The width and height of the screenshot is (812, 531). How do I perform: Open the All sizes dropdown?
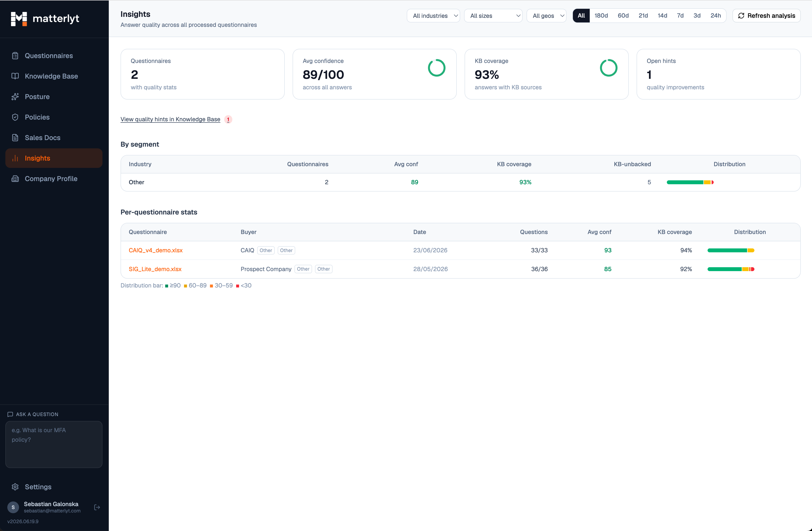[493, 16]
